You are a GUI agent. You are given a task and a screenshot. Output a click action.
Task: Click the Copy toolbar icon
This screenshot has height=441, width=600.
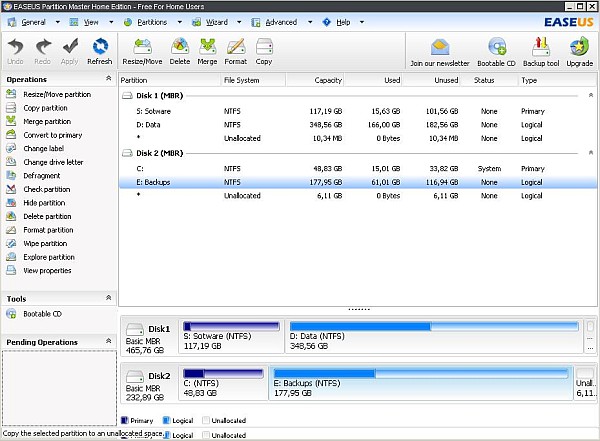click(x=264, y=51)
